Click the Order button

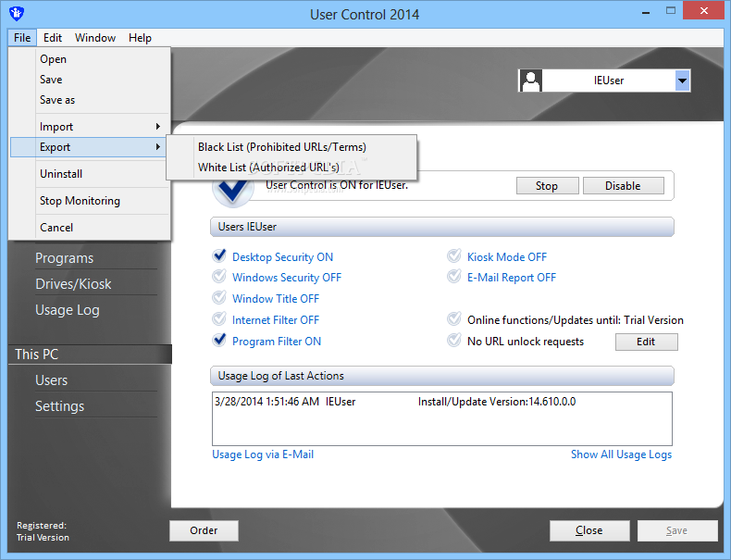tap(204, 530)
